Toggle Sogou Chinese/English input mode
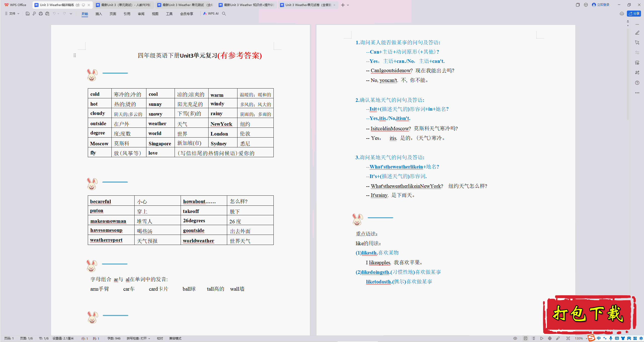The width and height of the screenshot is (644, 342). [599, 338]
